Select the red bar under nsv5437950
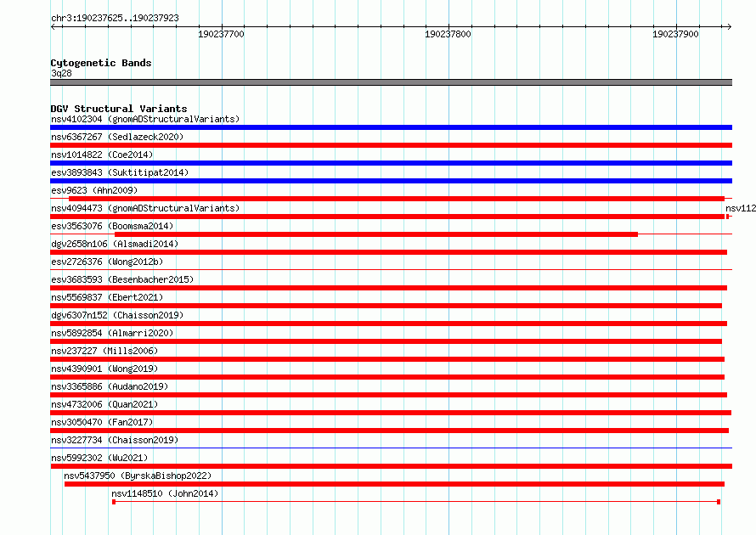This screenshot has height=535, width=756. click(x=394, y=484)
